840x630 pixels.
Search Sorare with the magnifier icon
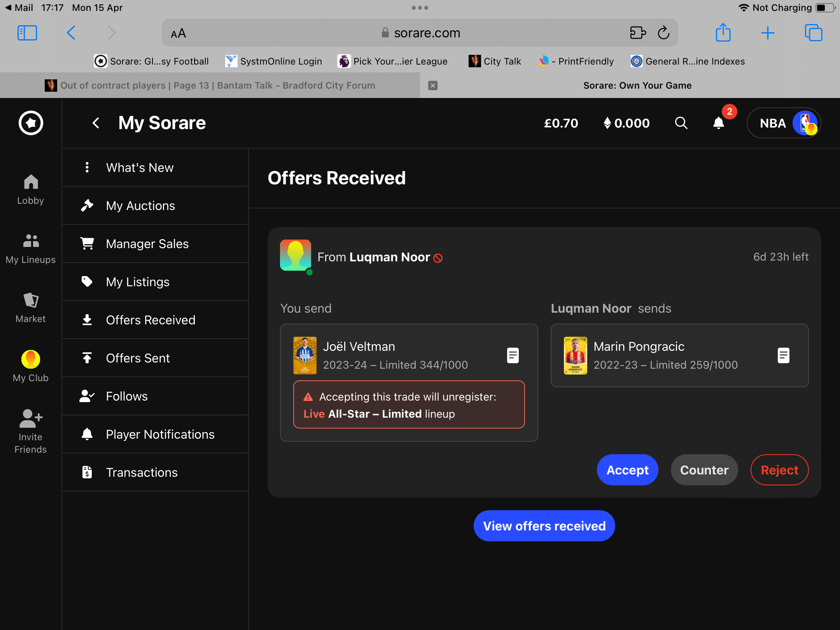[x=681, y=123]
